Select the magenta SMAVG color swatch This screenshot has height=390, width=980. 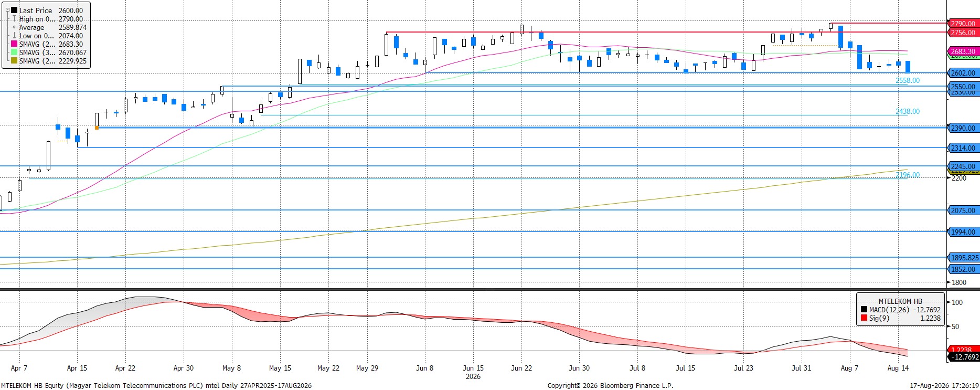pos(14,44)
